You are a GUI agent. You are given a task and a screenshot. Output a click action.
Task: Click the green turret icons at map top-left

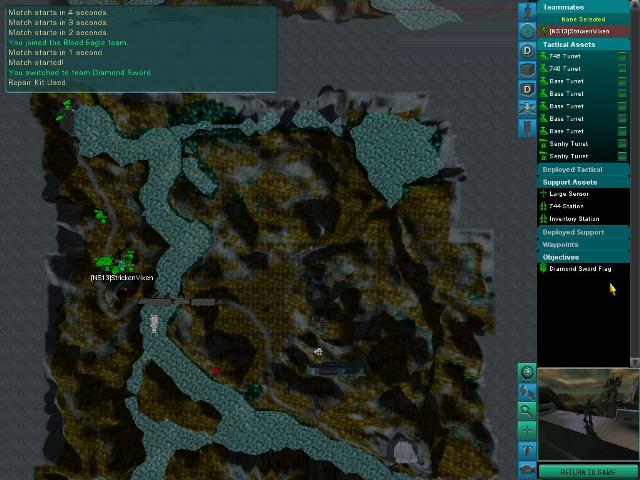pos(64,110)
